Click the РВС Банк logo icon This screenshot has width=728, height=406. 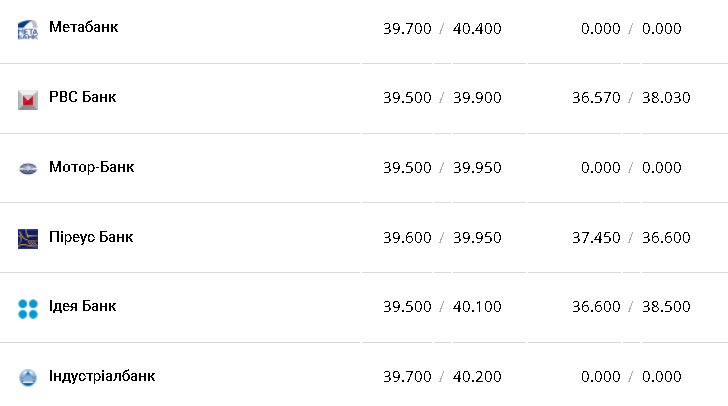point(28,99)
